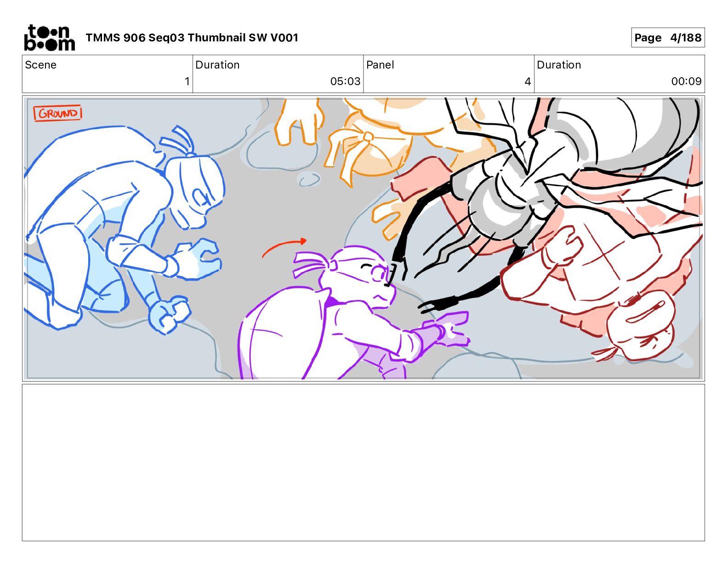The width and height of the screenshot is (728, 563).
Task: Click the empty notes box below the panel
Action: click(363, 463)
